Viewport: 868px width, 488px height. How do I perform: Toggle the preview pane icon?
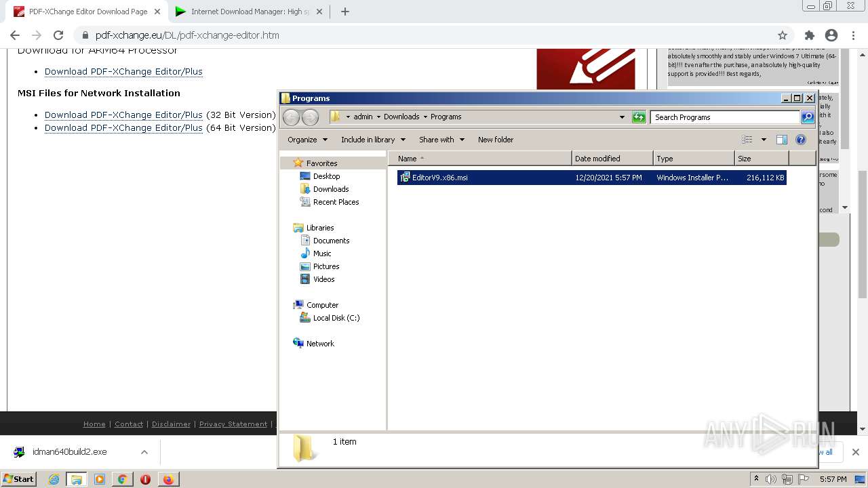coord(781,140)
